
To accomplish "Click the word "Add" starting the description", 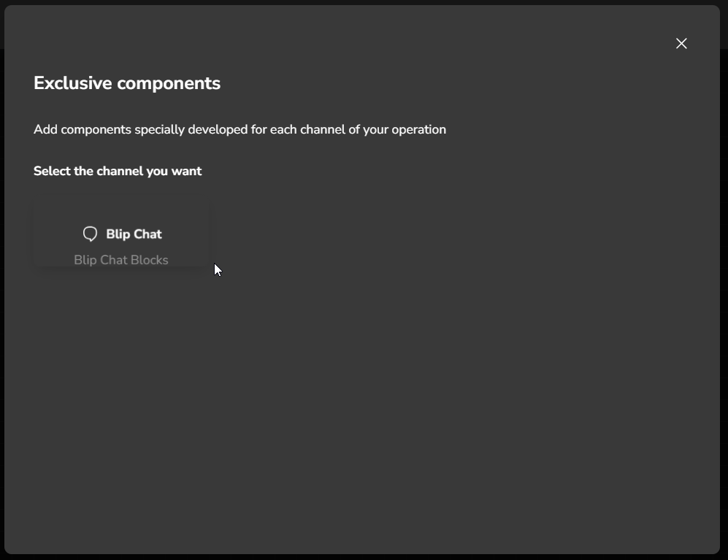I will [x=45, y=129].
